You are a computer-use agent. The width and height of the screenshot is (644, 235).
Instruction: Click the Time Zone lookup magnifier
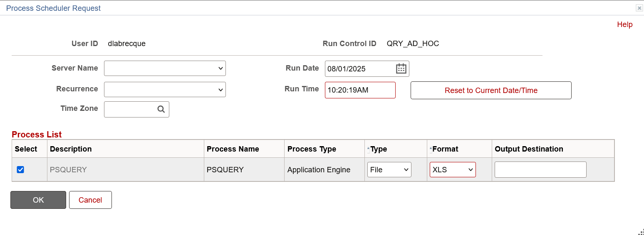pyautogui.click(x=161, y=109)
